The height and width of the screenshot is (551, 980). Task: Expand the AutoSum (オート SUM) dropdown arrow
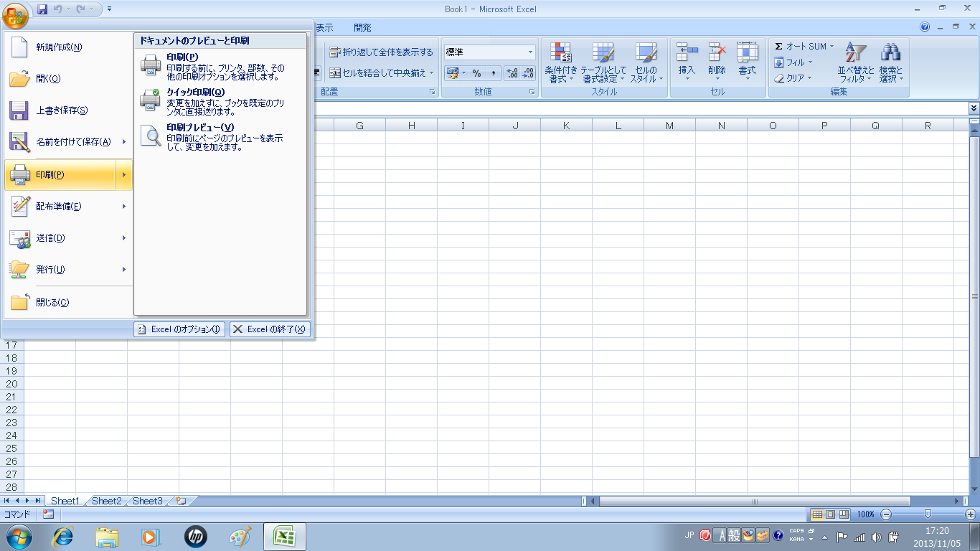click(832, 47)
